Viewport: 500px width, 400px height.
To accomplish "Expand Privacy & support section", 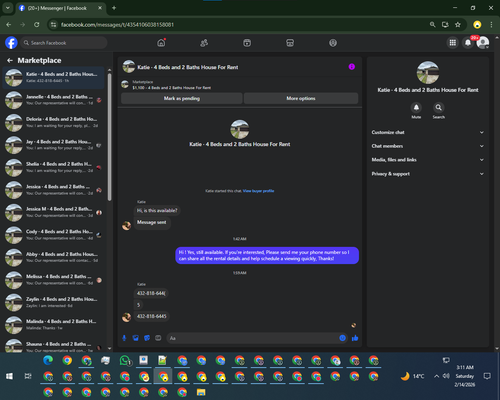I will pos(428,174).
